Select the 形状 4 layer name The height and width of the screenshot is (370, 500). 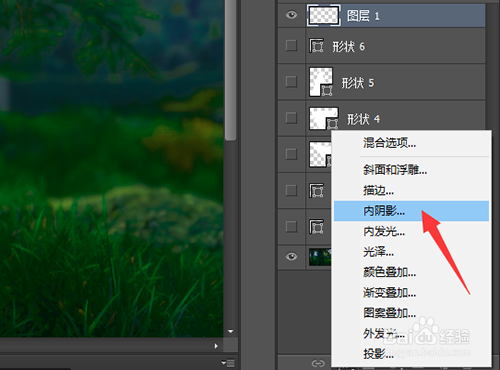point(363,119)
